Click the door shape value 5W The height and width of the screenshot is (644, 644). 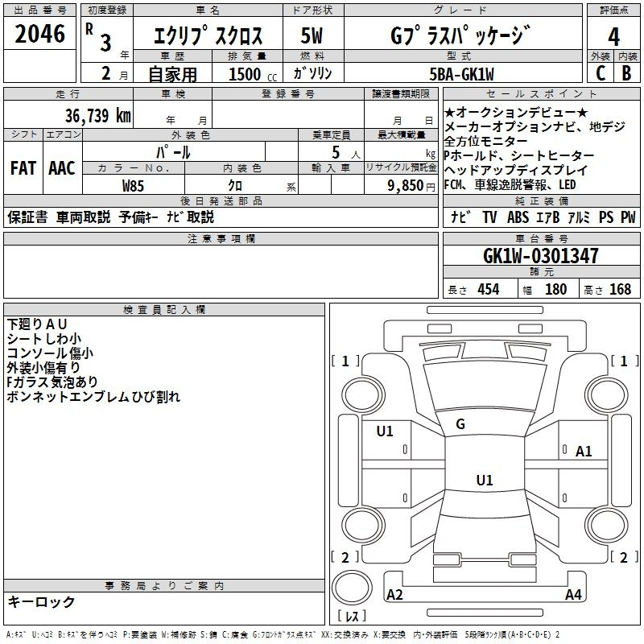(x=312, y=35)
